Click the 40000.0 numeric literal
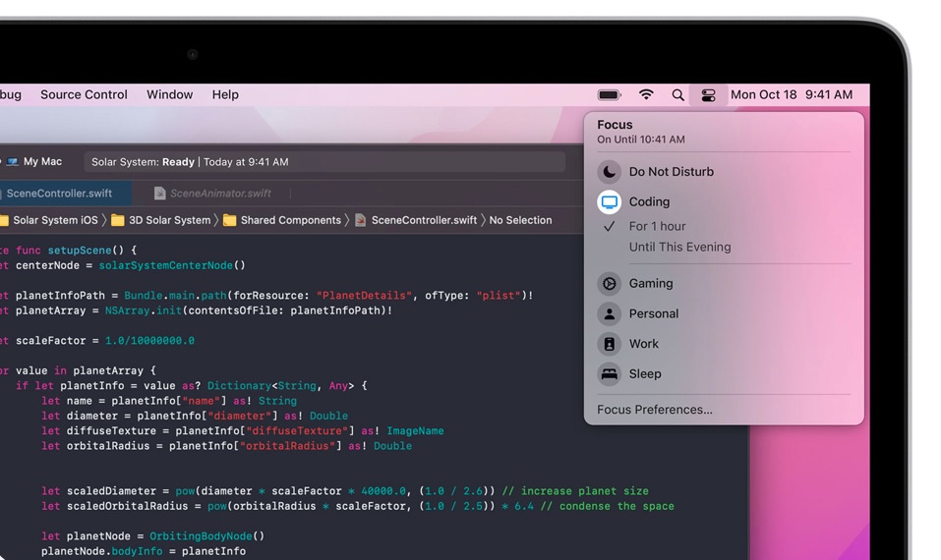Image resolution: width=941 pixels, height=560 pixels. (x=383, y=491)
